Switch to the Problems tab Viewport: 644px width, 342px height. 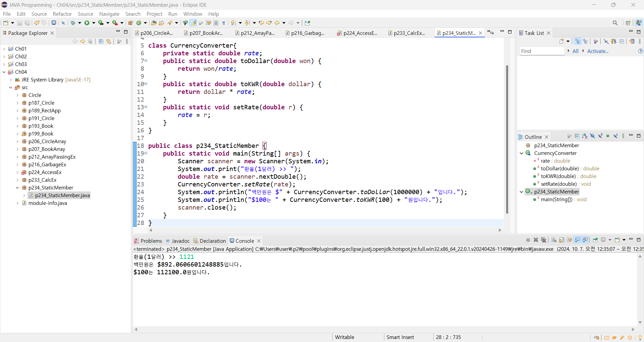[148, 241]
